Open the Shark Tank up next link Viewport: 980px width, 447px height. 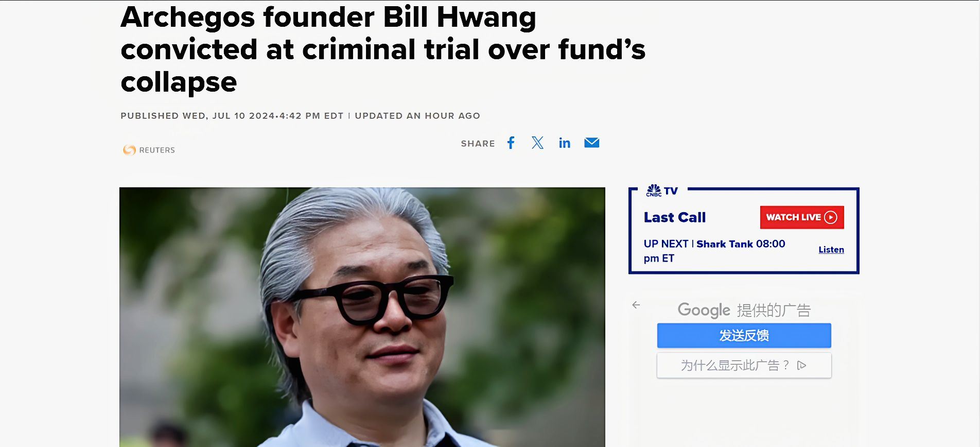pos(725,244)
